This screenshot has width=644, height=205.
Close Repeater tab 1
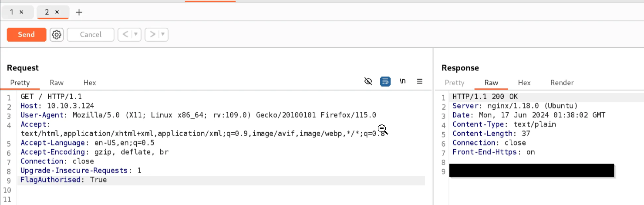pos(21,12)
